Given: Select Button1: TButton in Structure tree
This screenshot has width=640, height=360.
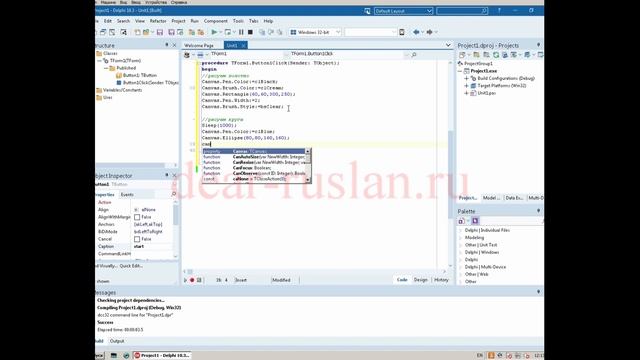Looking at the screenshot, I should [x=140, y=76].
